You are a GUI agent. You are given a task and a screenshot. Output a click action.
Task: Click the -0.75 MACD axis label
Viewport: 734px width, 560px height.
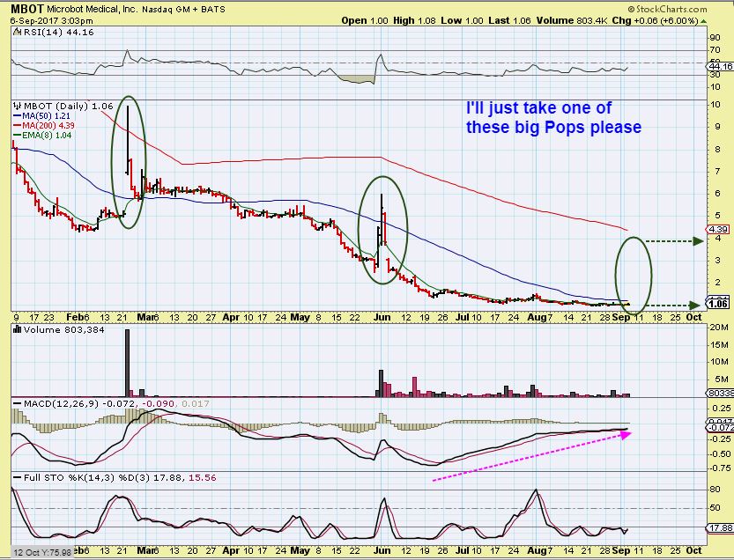coord(720,468)
